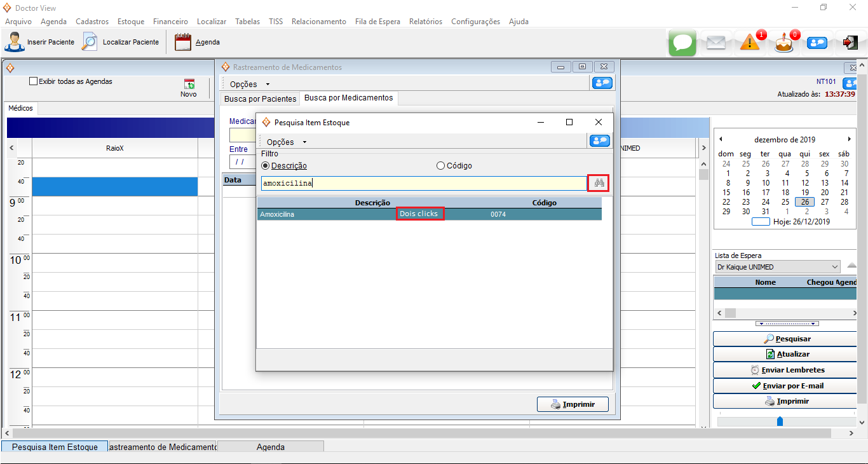Click the binoculars search icon
This screenshot has height=464, width=868.
pos(599,183)
